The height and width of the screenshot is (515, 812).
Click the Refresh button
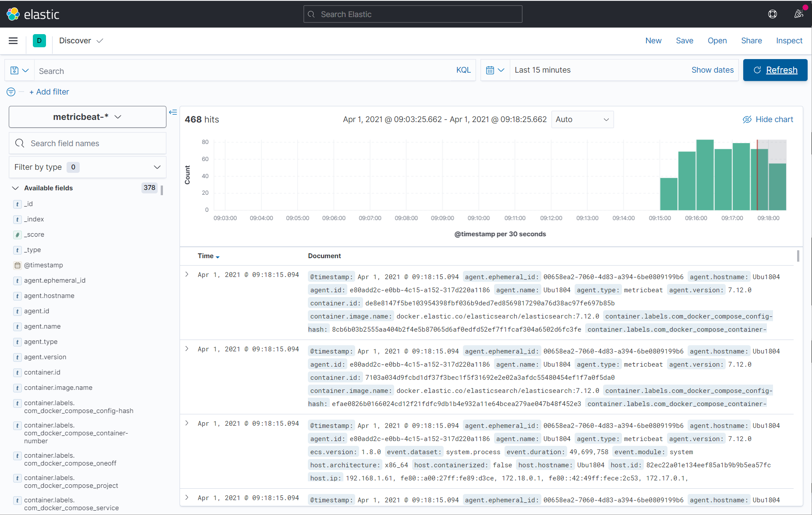pyautogui.click(x=775, y=70)
